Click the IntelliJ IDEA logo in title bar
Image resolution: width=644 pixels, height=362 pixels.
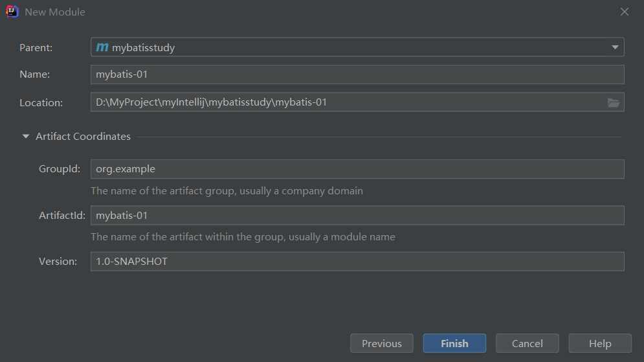[x=12, y=12]
